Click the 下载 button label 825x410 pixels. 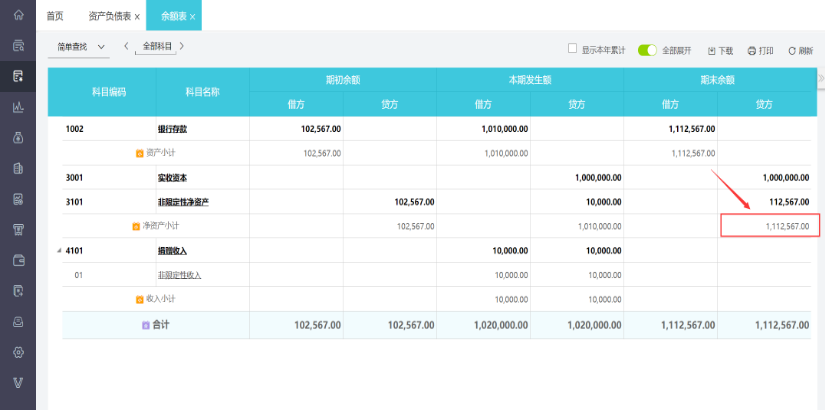[726, 51]
